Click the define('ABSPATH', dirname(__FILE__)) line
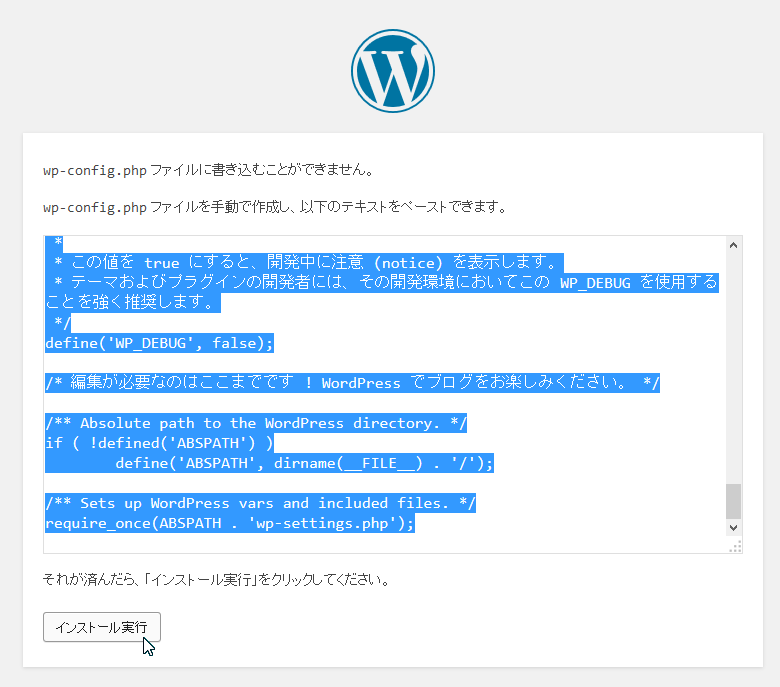 [x=304, y=463]
